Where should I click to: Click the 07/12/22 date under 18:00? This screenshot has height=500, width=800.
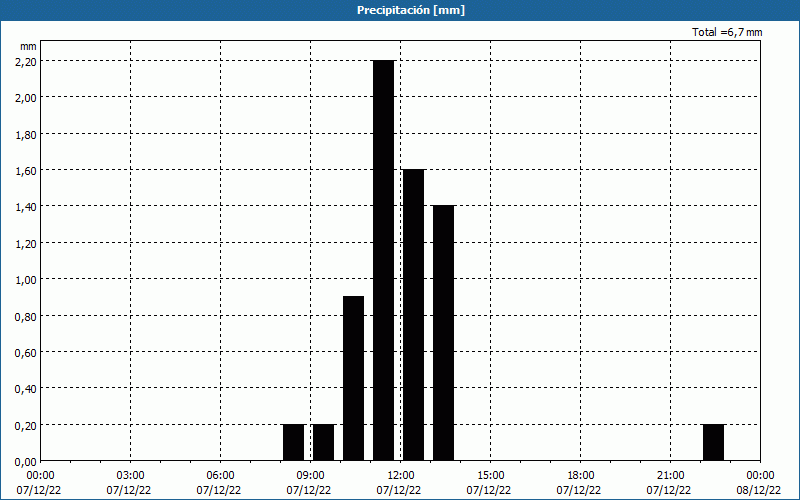(579, 490)
